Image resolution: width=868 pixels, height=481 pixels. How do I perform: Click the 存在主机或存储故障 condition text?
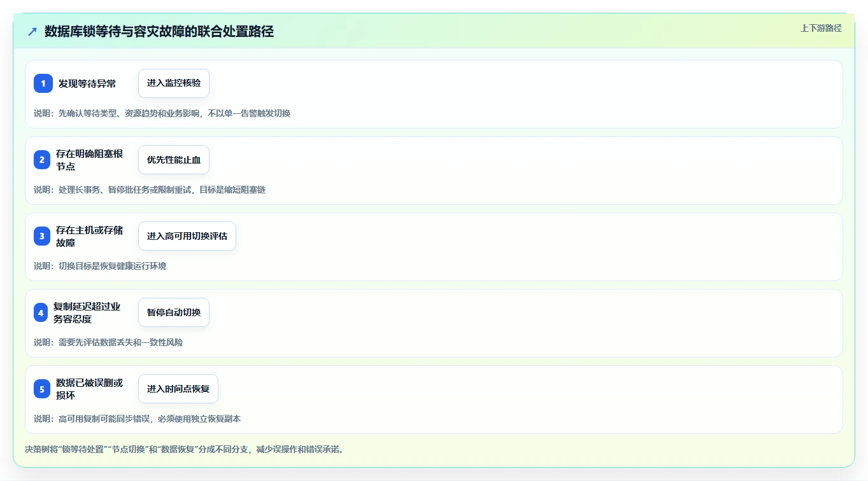(90, 236)
